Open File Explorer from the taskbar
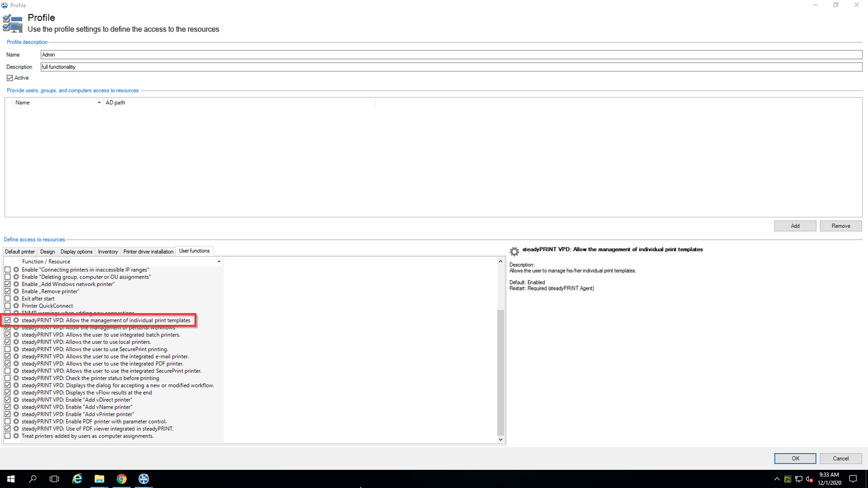This screenshot has width=868, height=488. [x=99, y=479]
